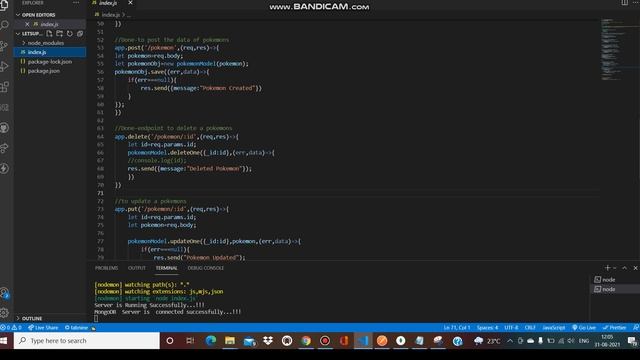Viewport: 640px width, 360px height.
Task: Refresh the file explorer
Action: tap(70, 33)
